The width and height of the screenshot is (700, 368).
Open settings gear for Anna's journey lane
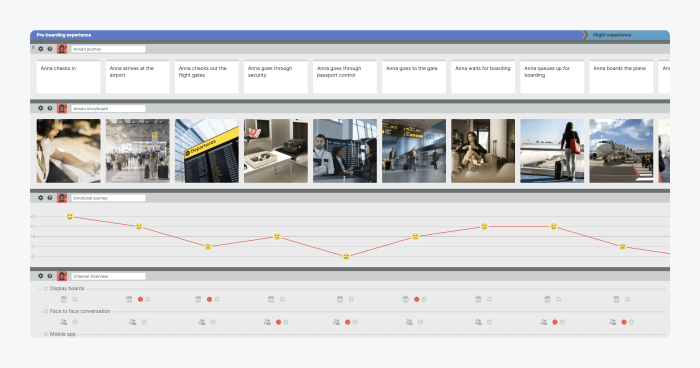tap(41, 49)
